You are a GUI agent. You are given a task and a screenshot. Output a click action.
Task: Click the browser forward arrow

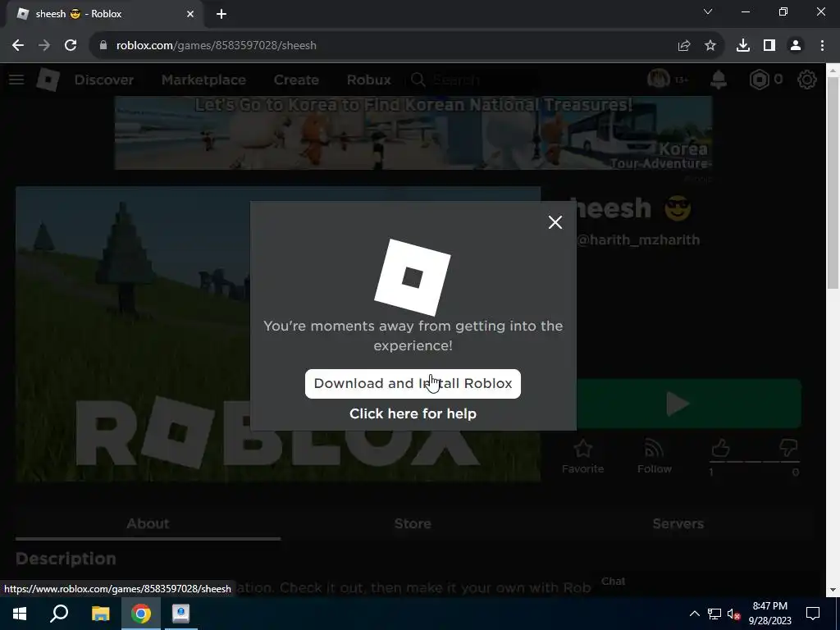(44, 46)
